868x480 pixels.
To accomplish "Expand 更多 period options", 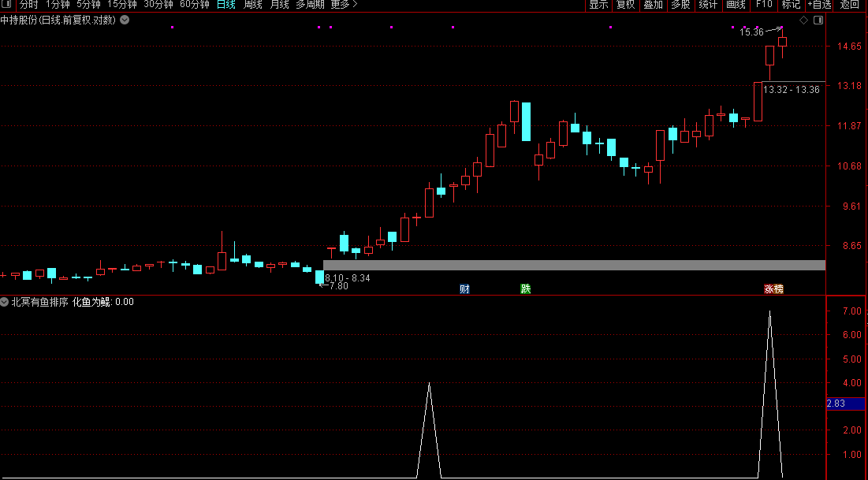I will (344, 5).
